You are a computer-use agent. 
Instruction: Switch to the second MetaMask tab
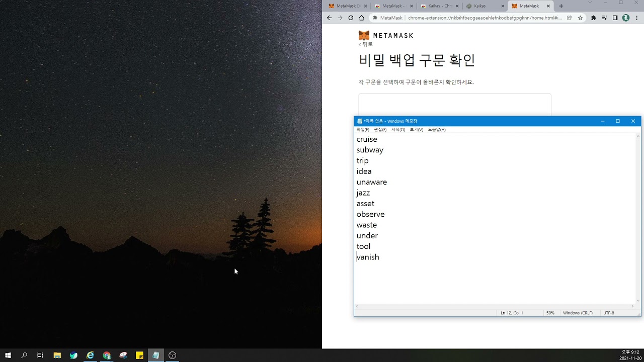[394, 6]
